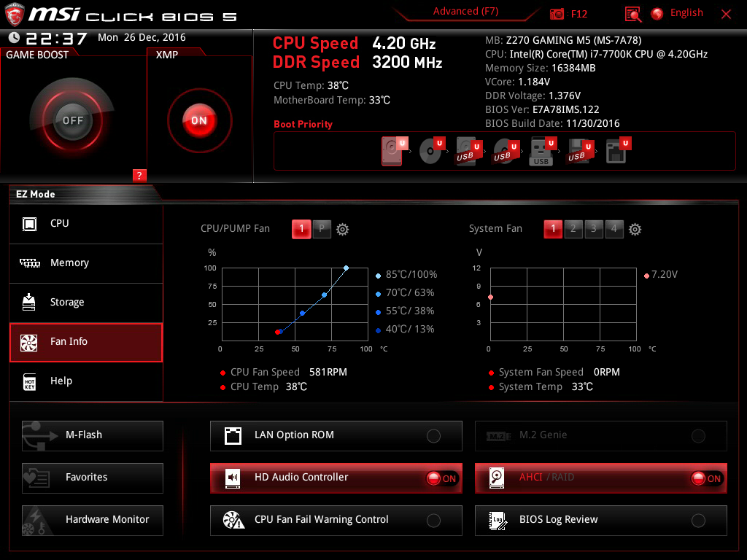The image size is (747, 560).
Task: Enable CPU Fan Fail Warning Control
Action: [336, 521]
